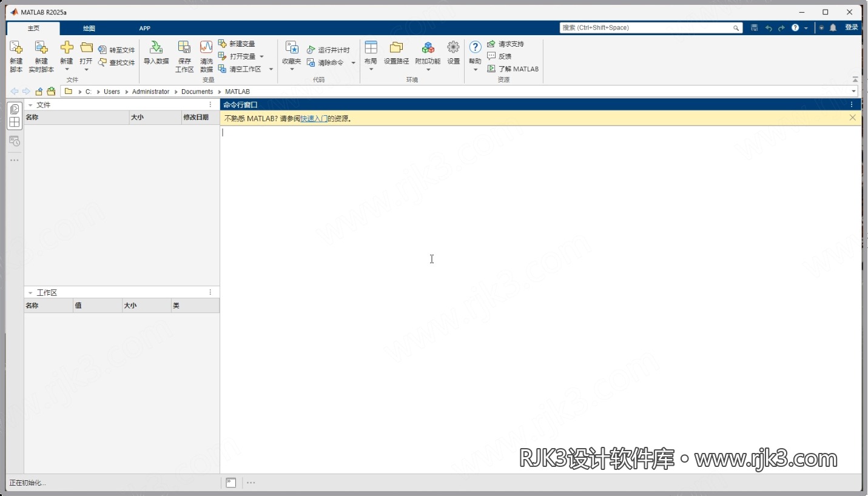Viewport: 868px width, 496px height.
Task: Click 请求支持 (Request Support)
Action: [506, 44]
